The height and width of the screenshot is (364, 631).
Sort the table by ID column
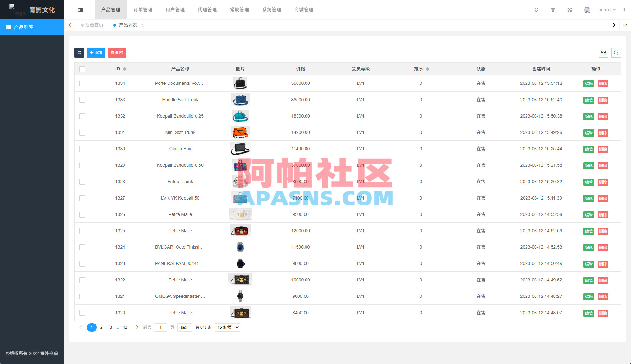click(125, 69)
